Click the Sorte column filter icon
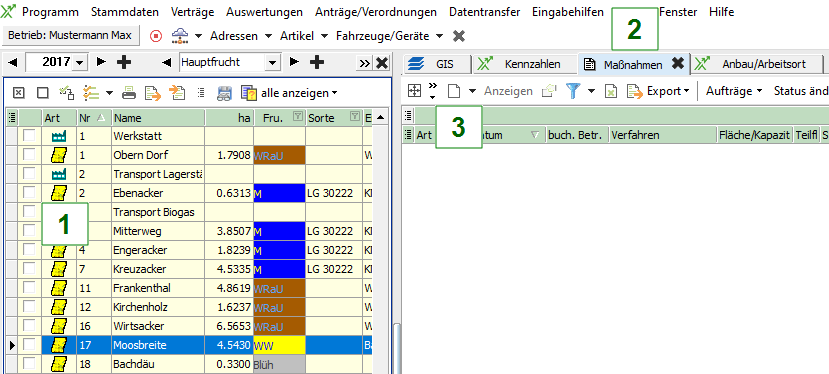Image resolution: width=829 pixels, height=374 pixels. (x=355, y=117)
